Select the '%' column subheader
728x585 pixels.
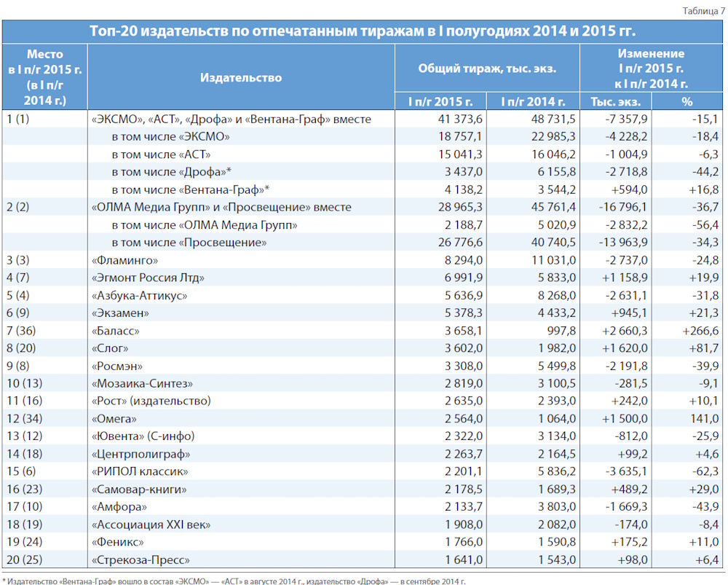pyautogui.click(x=687, y=102)
